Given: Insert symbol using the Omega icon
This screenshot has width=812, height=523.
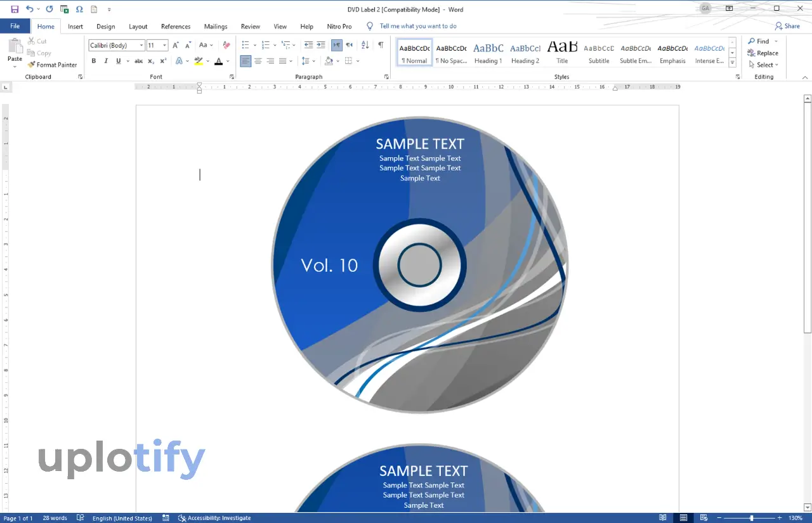Looking at the screenshot, I should pos(79,9).
